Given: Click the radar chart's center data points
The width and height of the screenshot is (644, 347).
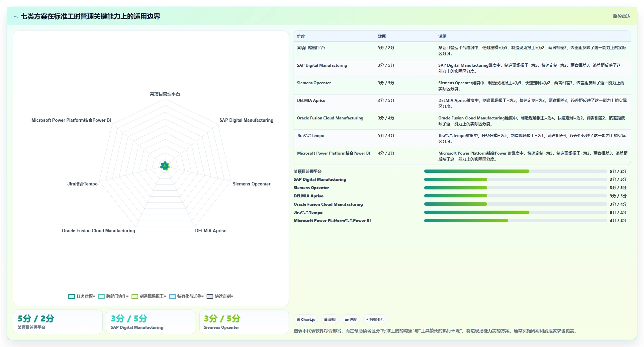Looking at the screenshot, I should tap(165, 166).
